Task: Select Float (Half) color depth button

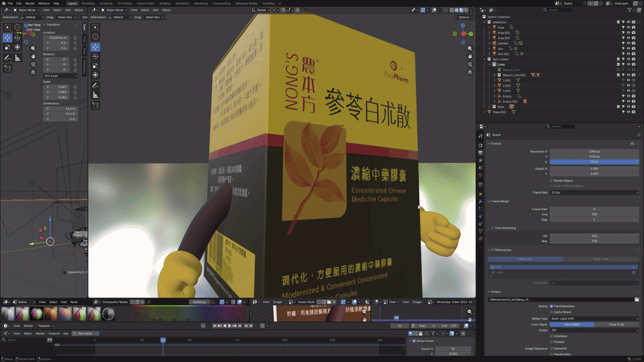Action: [x=572, y=324]
